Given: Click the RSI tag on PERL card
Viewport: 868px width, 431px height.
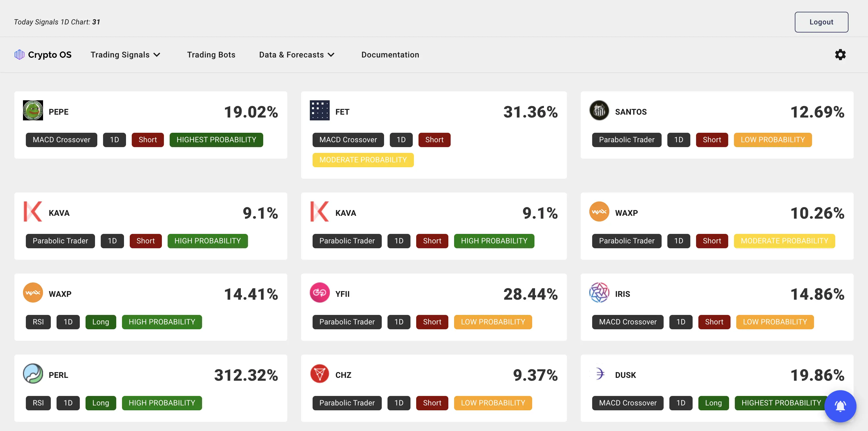Looking at the screenshot, I should click(38, 403).
